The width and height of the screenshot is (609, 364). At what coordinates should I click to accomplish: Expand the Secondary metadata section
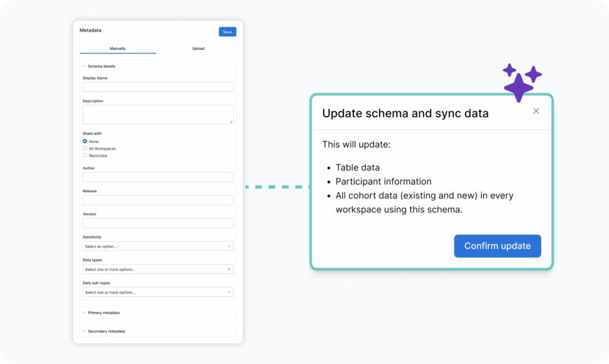point(158,331)
